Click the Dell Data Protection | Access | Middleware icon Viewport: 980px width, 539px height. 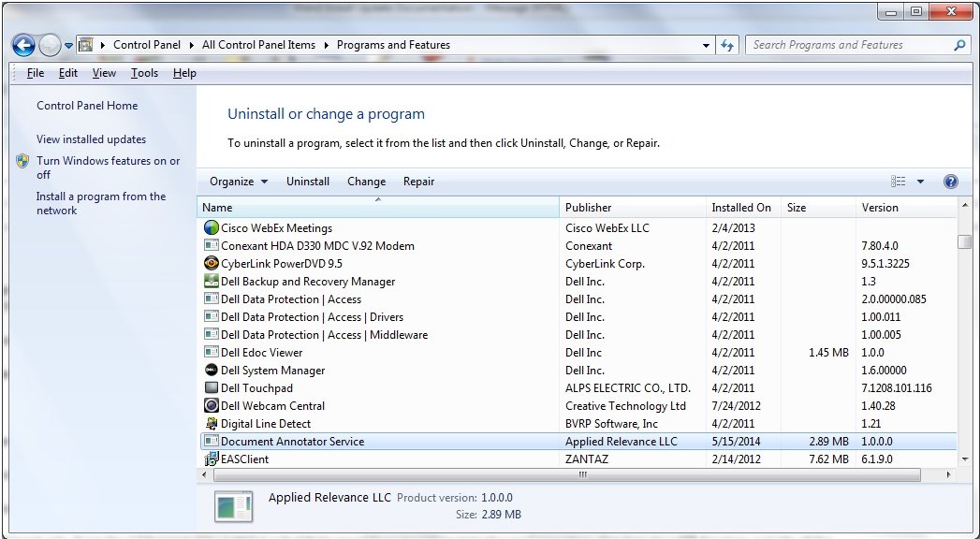click(x=212, y=334)
